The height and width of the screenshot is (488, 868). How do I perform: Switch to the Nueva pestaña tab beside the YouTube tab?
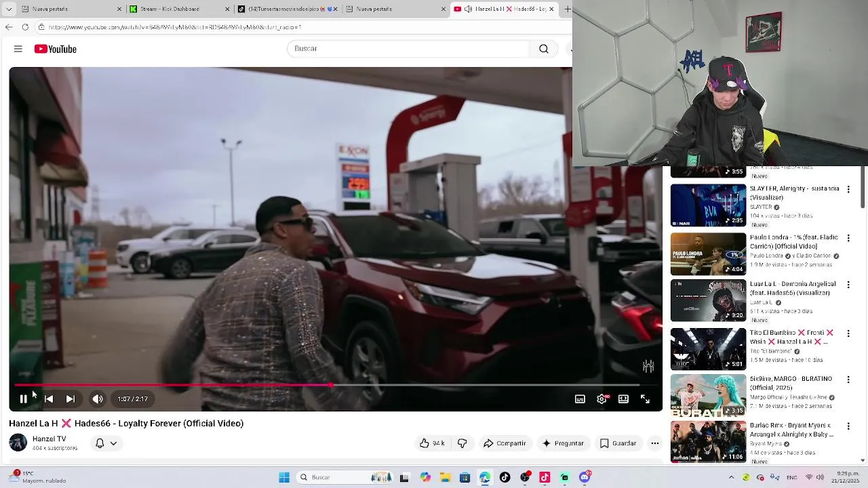click(395, 9)
